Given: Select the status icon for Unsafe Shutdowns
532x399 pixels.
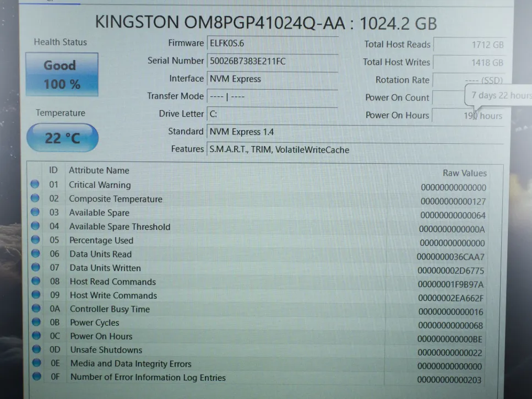Looking at the screenshot, I should [x=37, y=349].
